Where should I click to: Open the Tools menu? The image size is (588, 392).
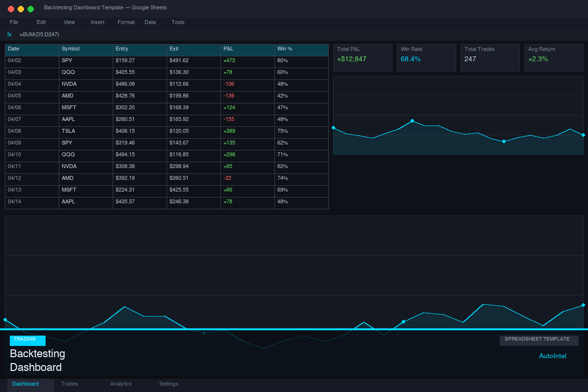tap(178, 22)
